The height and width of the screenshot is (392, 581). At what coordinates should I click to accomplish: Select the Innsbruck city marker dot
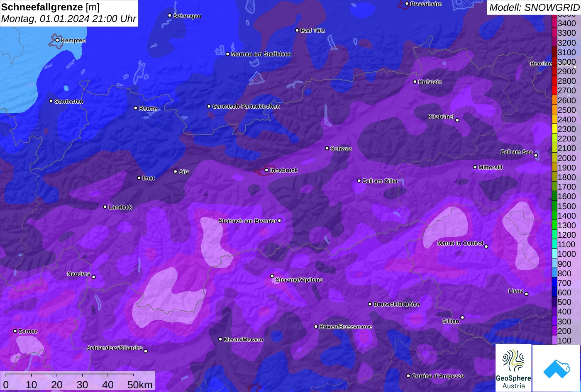[x=266, y=170]
